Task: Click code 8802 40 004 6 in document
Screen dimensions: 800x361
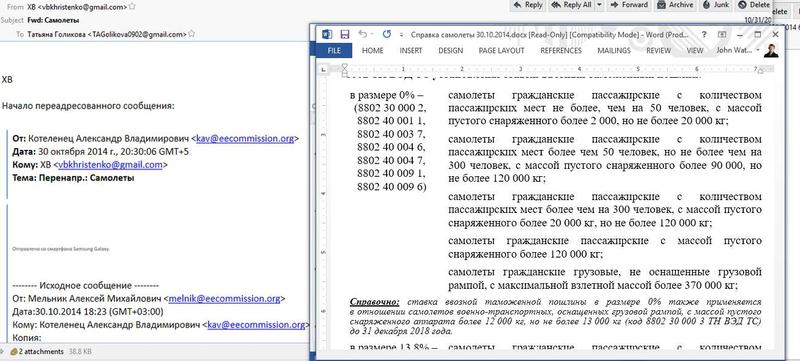Action: (x=391, y=147)
